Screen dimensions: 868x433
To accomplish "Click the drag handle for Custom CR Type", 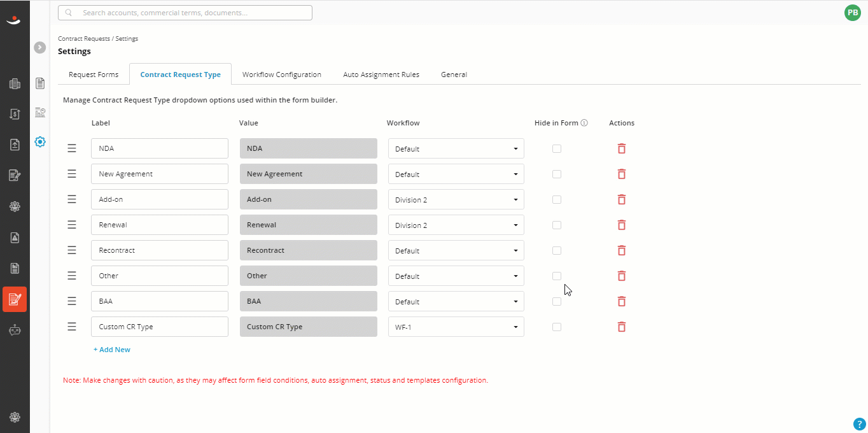I will [72, 327].
